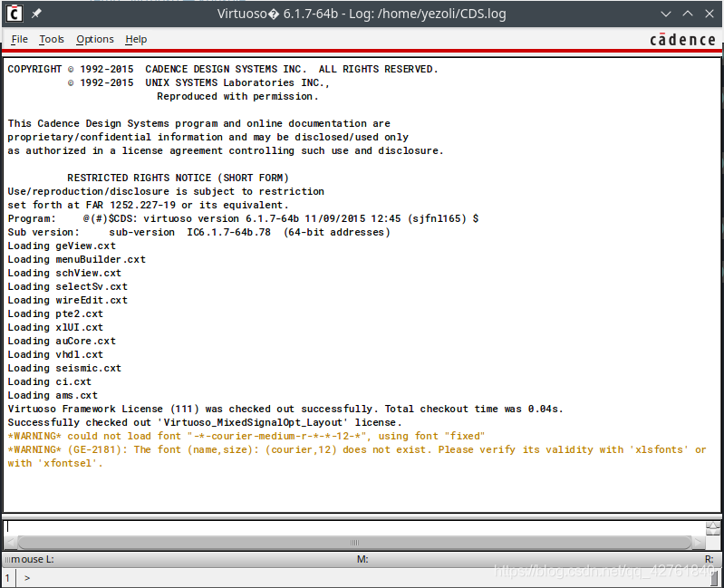Click the 'Loading xlUI.cxt' log line
724x588 pixels.
[x=55, y=328]
